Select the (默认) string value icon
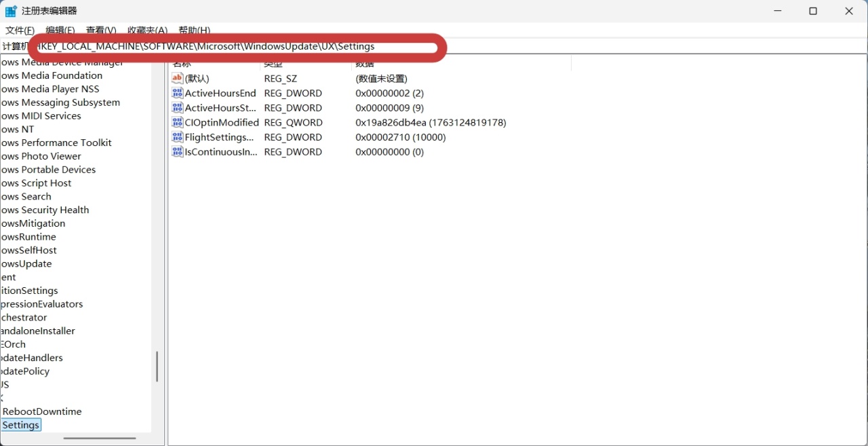The image size is (868, 446). pyautogui.click(x=178, y=78)
